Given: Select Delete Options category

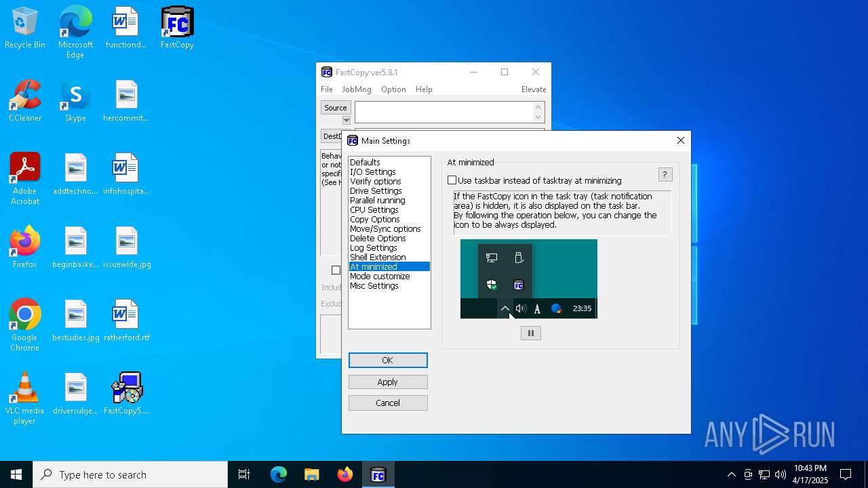Looking at the screenshot, I should pyautogui.click(x=389, y=239).
